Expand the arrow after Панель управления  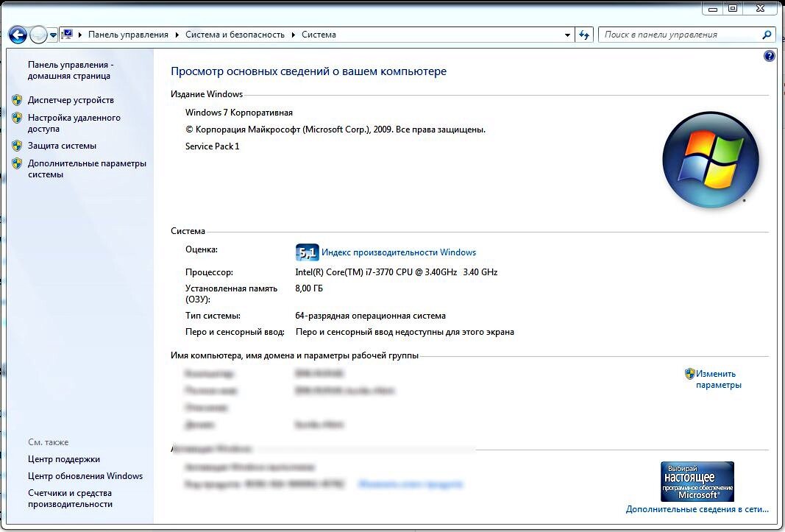coord(177,35)
